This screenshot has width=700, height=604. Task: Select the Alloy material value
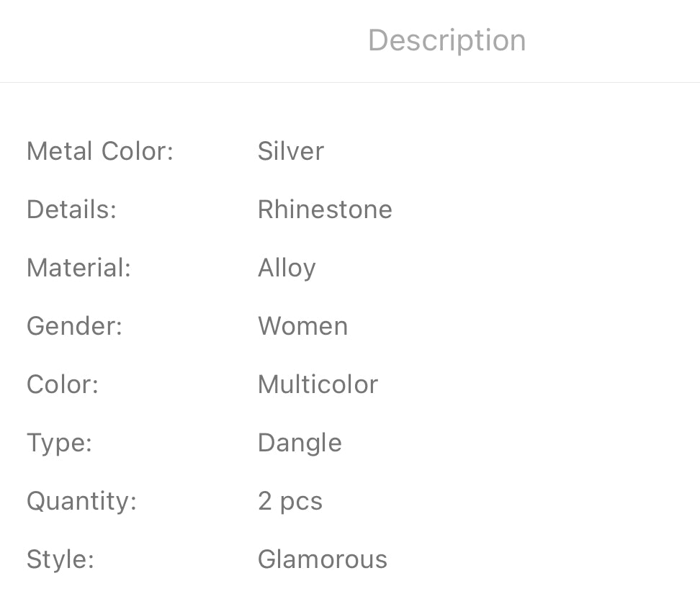pos(287,268)
